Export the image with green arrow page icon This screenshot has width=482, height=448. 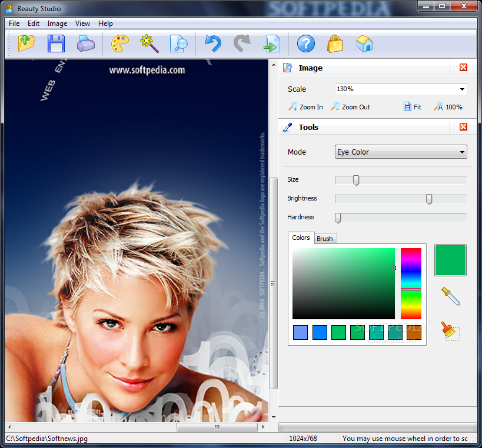point(272,44)
